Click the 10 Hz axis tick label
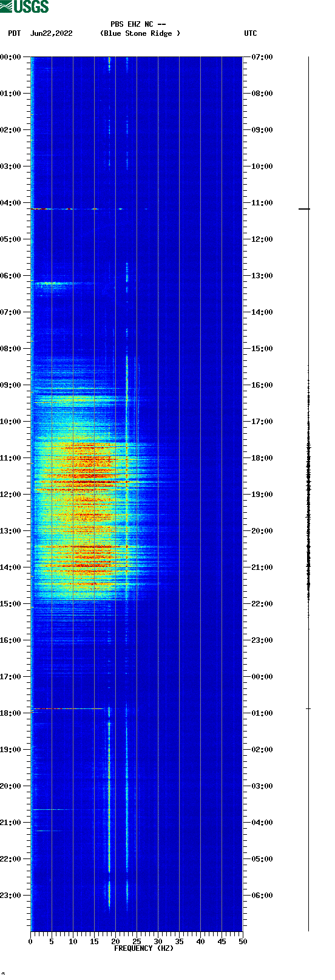Viewport: 335px width, 980px height. (x=73, y=942)
